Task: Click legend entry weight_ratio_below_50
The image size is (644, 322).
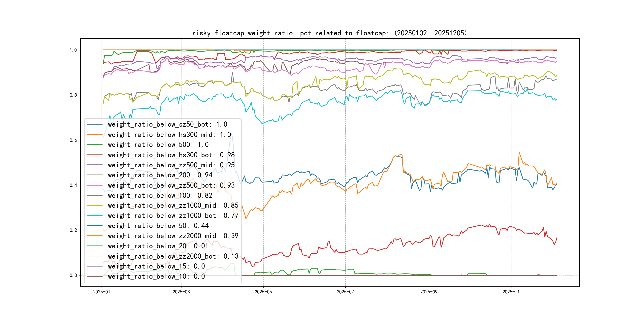Action: 158,226
